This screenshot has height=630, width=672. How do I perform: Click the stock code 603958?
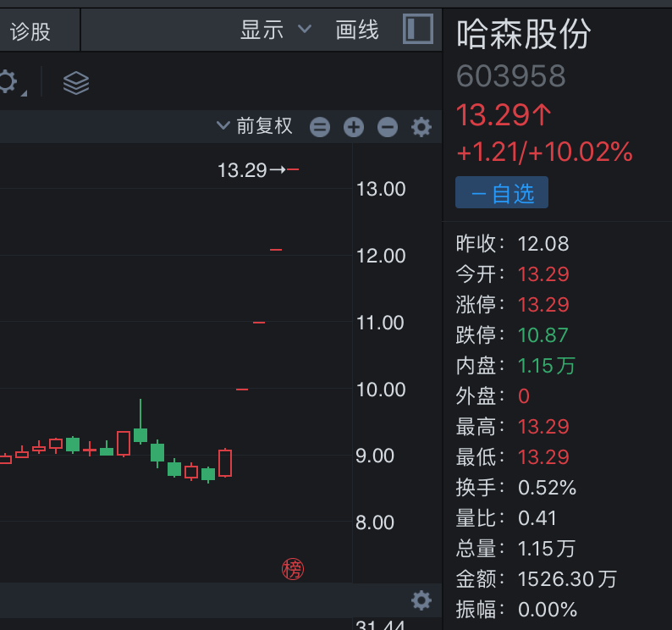(x=510, y=76)
